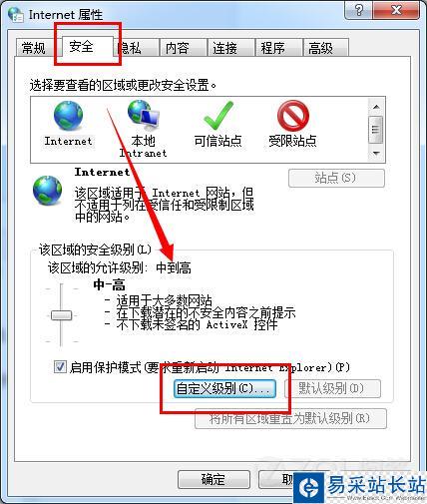Click the zone list scrollbar thumb
This screenshot has height=504, width=427.
point(376,130)
